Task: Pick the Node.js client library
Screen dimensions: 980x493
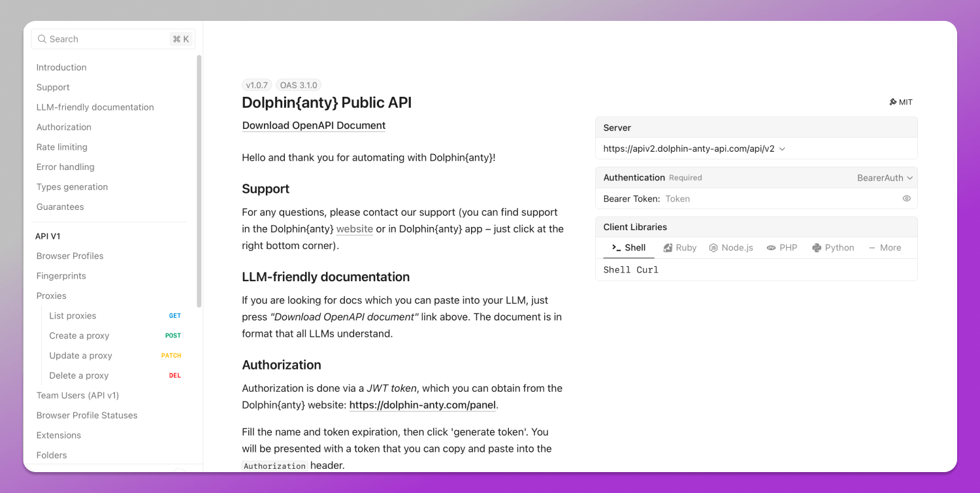Action: click(x=731, y=248)
